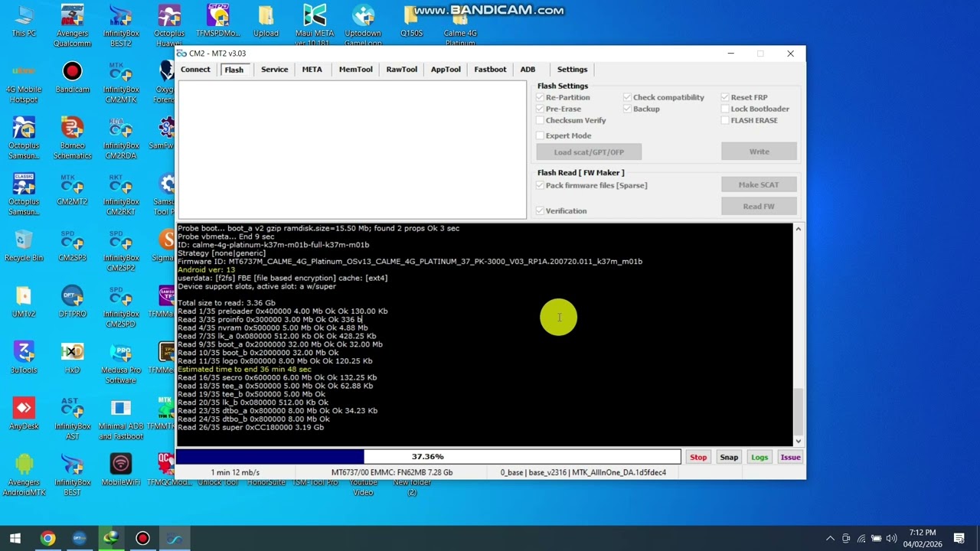The image size is (980, 551).
Task: Open the HxD desktop shortcut
Action: tap(72, 358)
